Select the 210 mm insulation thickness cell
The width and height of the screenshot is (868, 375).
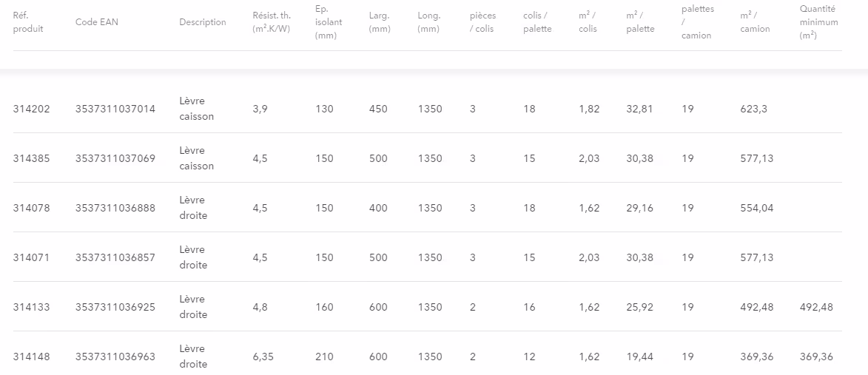324,357
